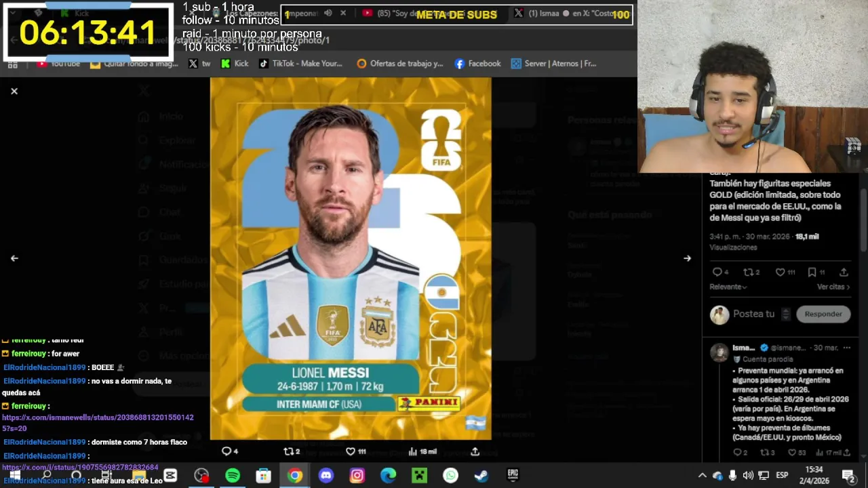The width and height of the screenshot is (868, 488).
Task: Click the Responder button
Action: (x=823, y=314)
